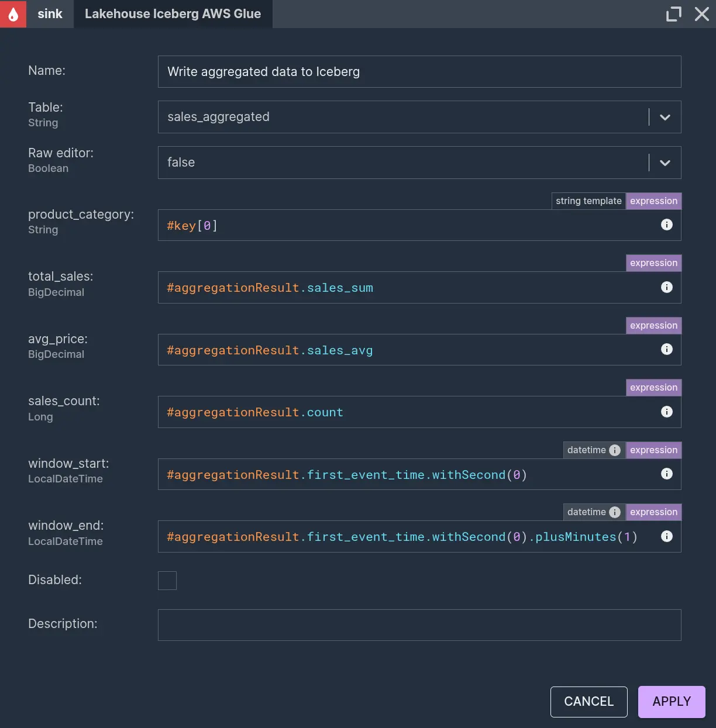The width and height of the screenshot is (716, 728).
Task: Click the empty Description field
Action: tap(419, 625)
